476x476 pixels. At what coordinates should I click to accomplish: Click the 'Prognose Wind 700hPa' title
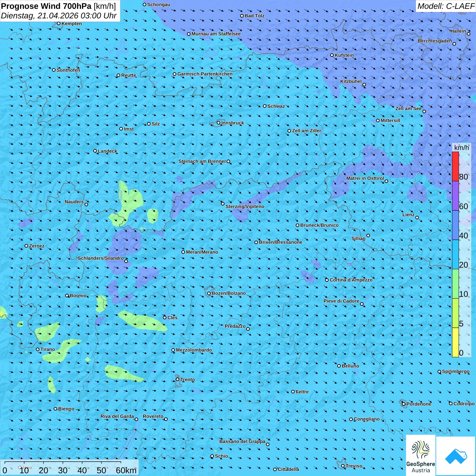coord(46,6)
